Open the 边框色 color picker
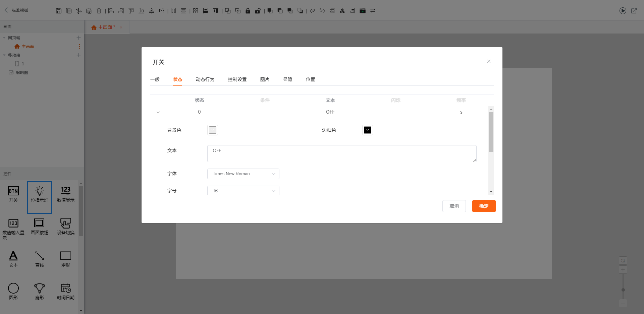 click(x=368, y=130)
